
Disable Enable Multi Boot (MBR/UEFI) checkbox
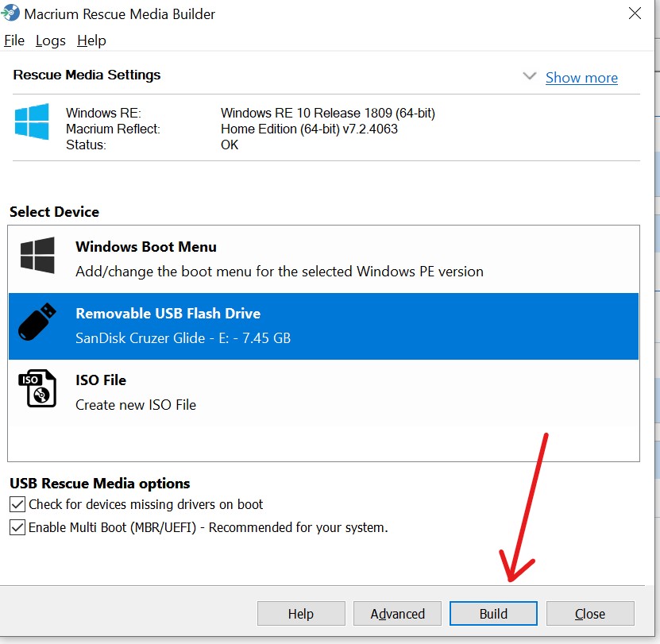[17, 527]
